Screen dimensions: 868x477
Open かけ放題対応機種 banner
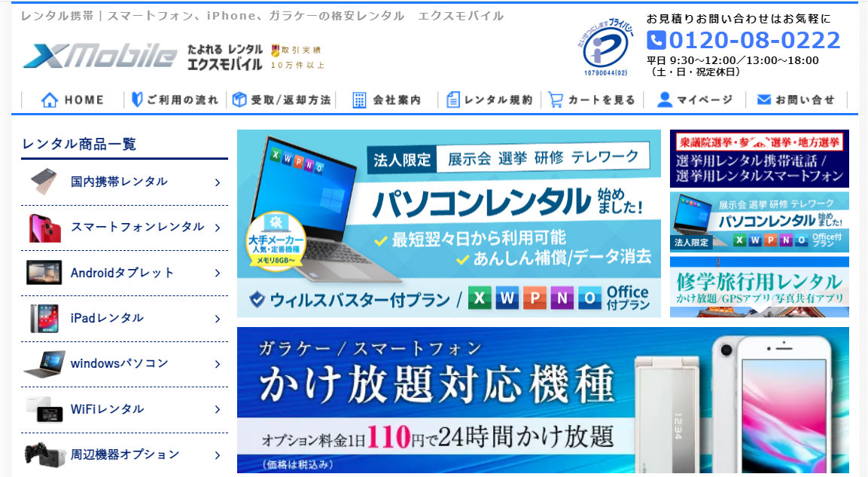(543, 400)
